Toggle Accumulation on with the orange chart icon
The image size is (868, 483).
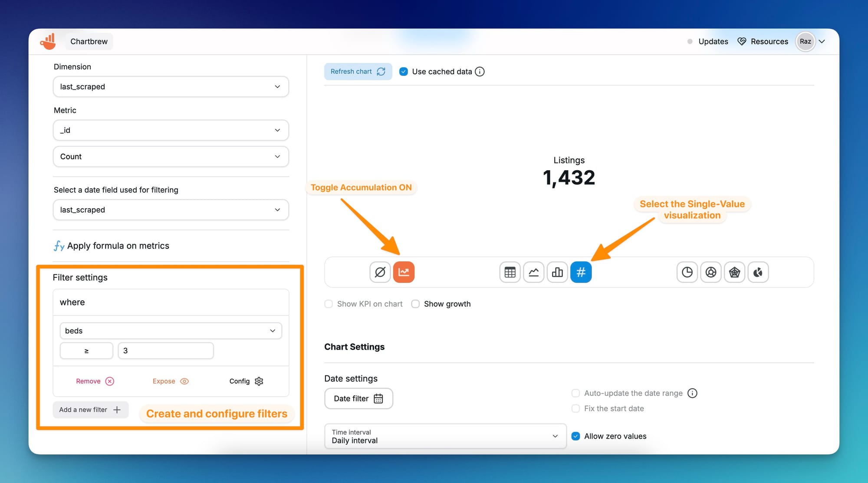tap(404, 272)
